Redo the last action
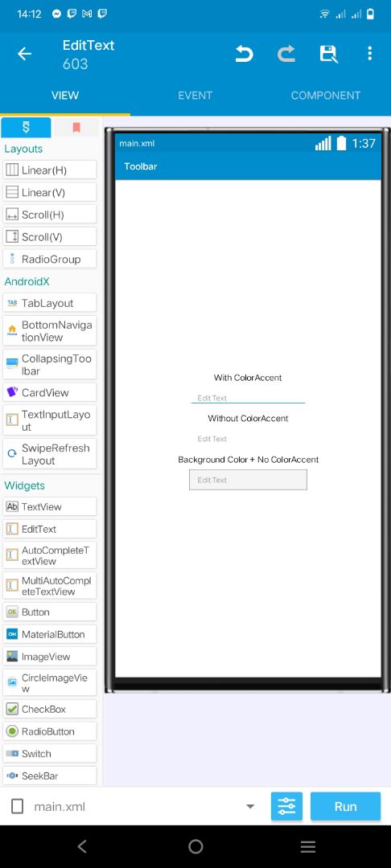This screenshot has height=868, width=391. click(286, 54)
